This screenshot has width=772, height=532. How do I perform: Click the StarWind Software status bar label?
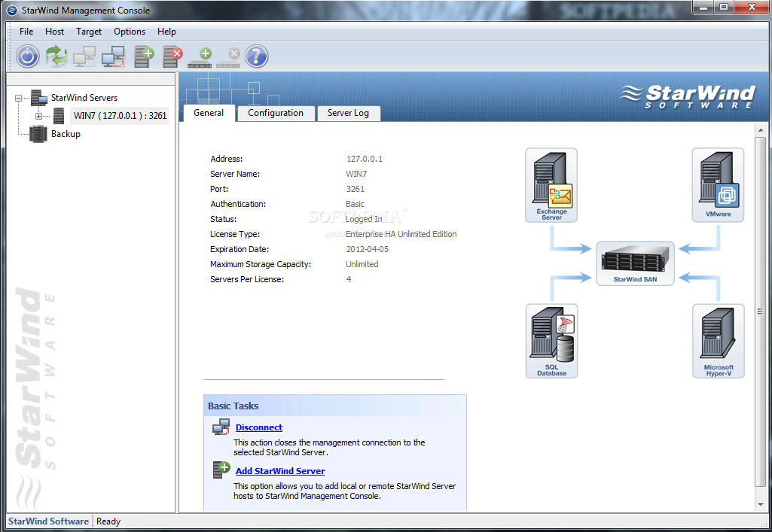click(49, 521)
